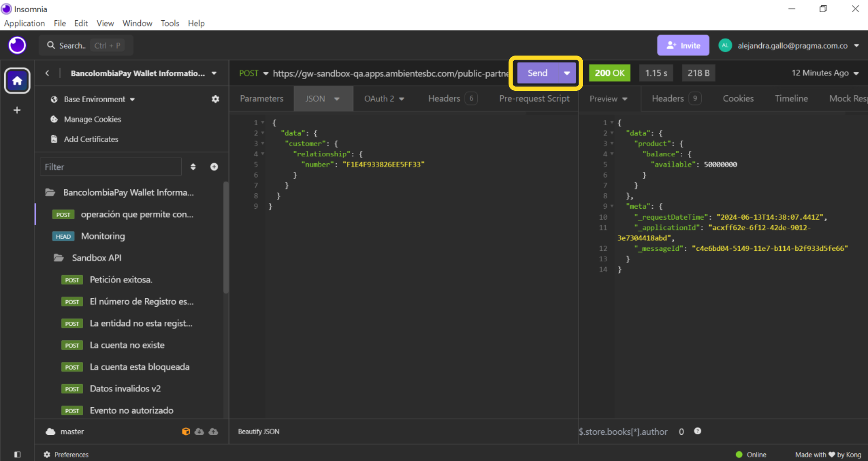Open the OAuth 2 auth dropdown
The image size is (868, 461).
point(401,99)
